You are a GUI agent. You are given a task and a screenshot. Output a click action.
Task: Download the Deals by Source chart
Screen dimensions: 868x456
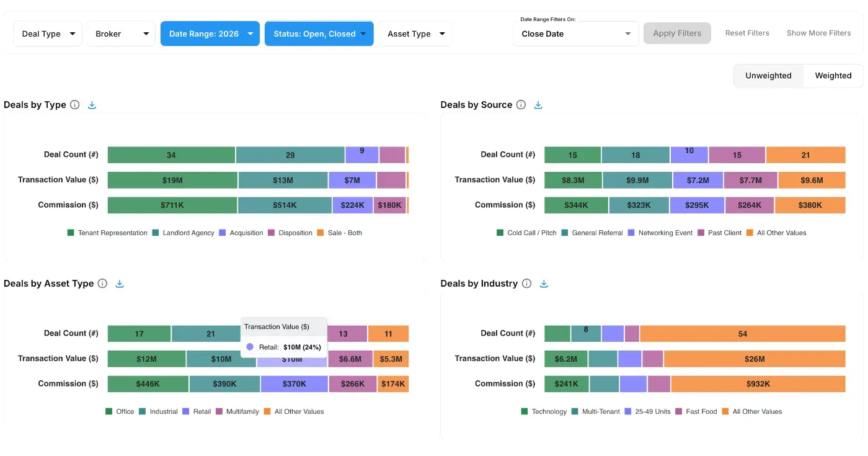click(x=538, y=105)
